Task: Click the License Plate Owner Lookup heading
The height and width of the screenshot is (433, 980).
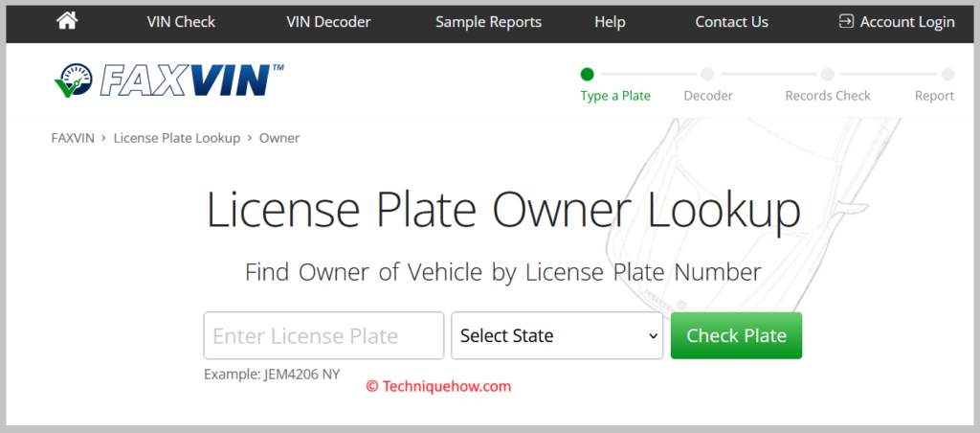Action: tap(503, 210)
